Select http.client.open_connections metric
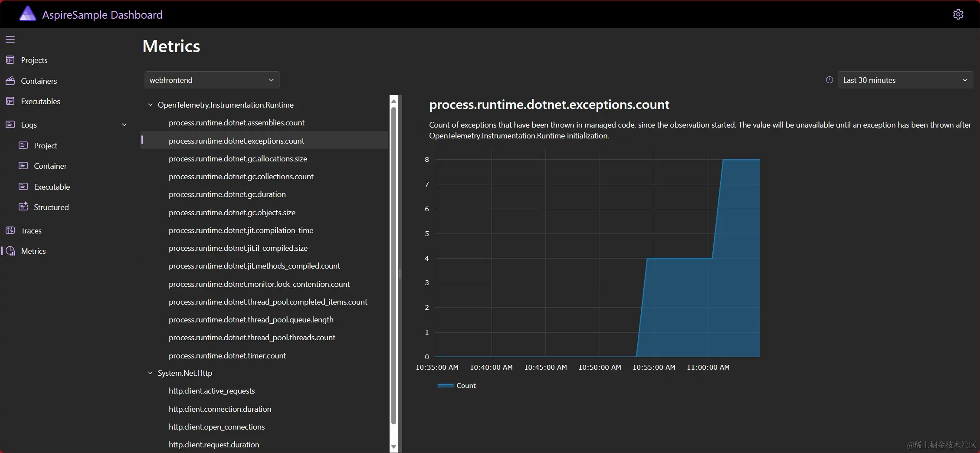Screen dimensions: 980x453 pos(216,427)
